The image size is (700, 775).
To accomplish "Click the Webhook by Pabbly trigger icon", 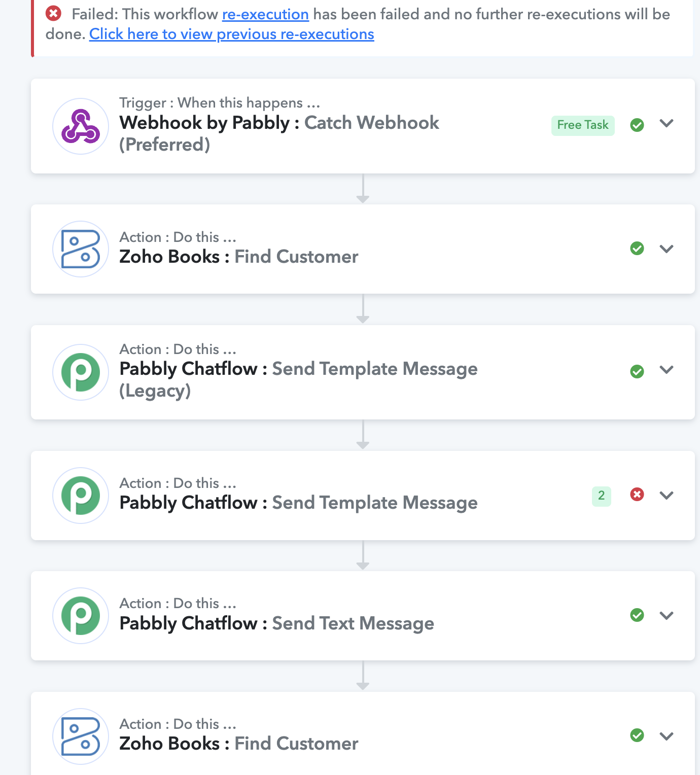I will point(81,126).
